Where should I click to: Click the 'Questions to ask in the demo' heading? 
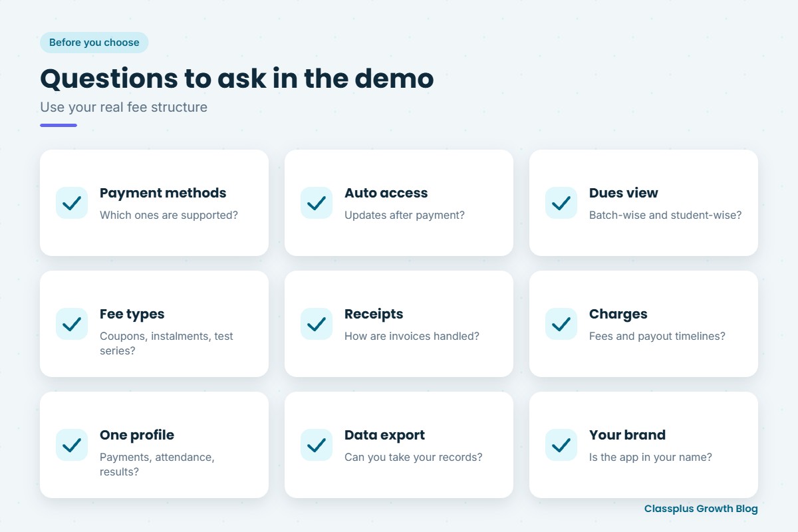click(237, 78)
